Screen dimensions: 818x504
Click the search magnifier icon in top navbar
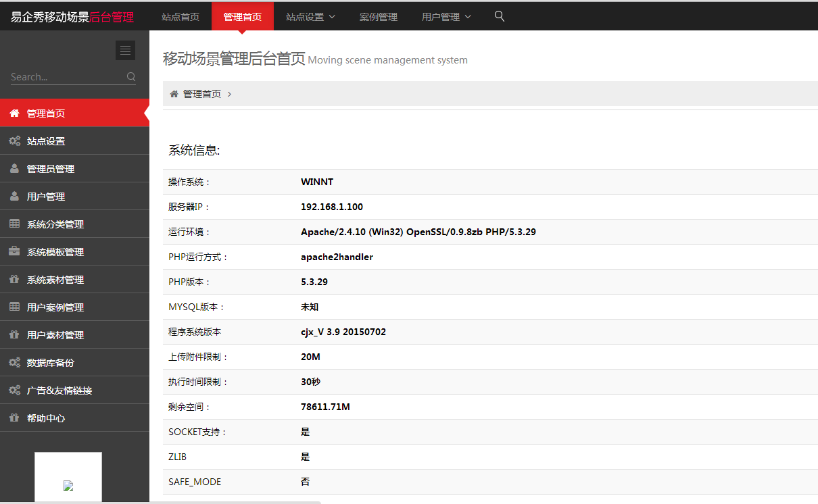(500, 16)
